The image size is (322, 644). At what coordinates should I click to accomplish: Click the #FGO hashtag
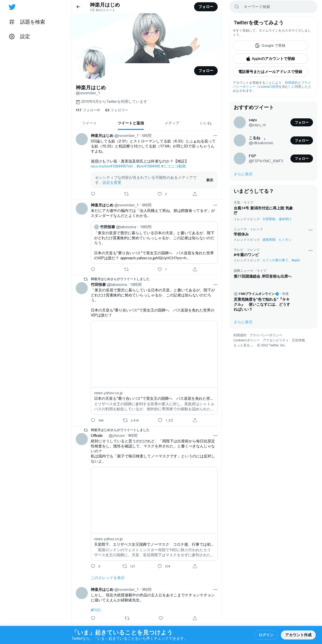96,610
